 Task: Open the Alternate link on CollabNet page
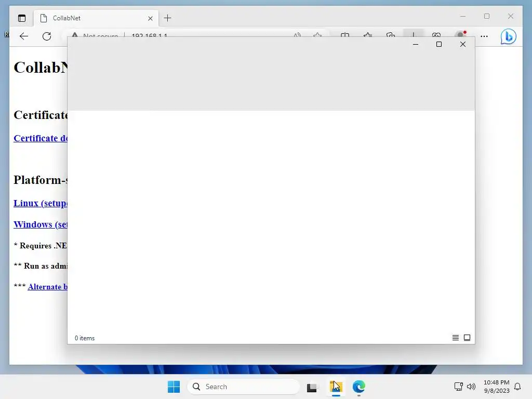[x=47, y=287]
